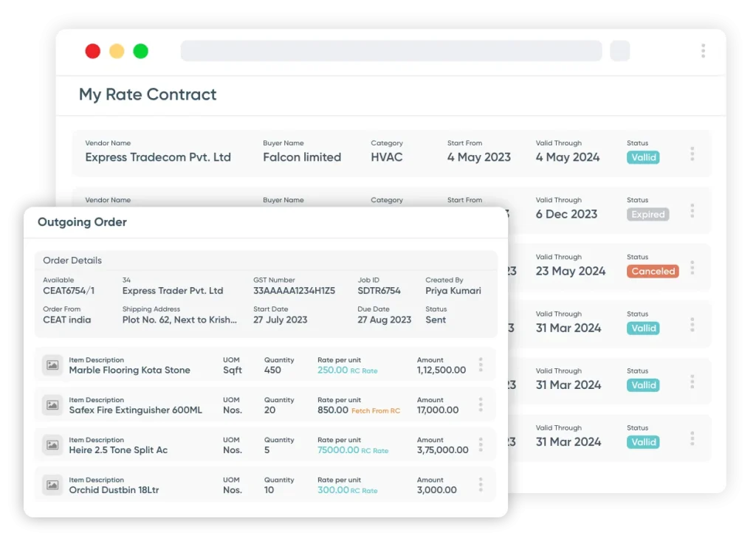Click the square button beside address bar

pyautogui.click(x=619, y=51)
